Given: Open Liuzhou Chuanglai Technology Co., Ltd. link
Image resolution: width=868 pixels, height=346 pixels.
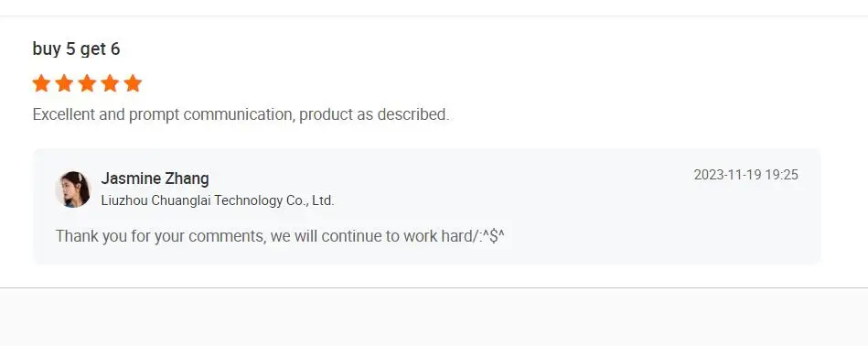Looking at the screenshot, I should 218,200.
